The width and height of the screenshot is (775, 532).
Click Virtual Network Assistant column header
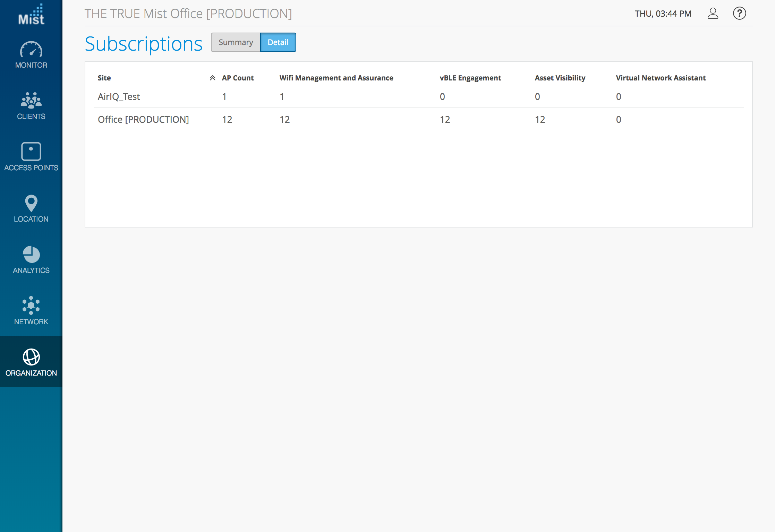661,78
